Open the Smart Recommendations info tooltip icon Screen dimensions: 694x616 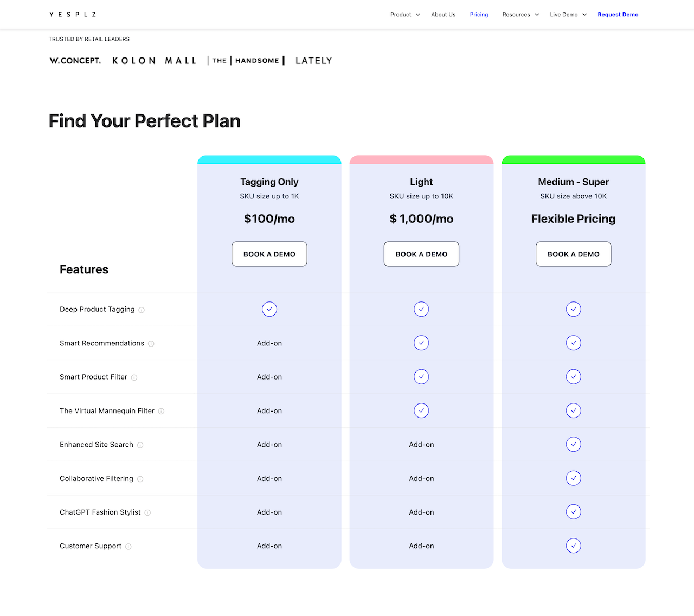click(151, 344)
